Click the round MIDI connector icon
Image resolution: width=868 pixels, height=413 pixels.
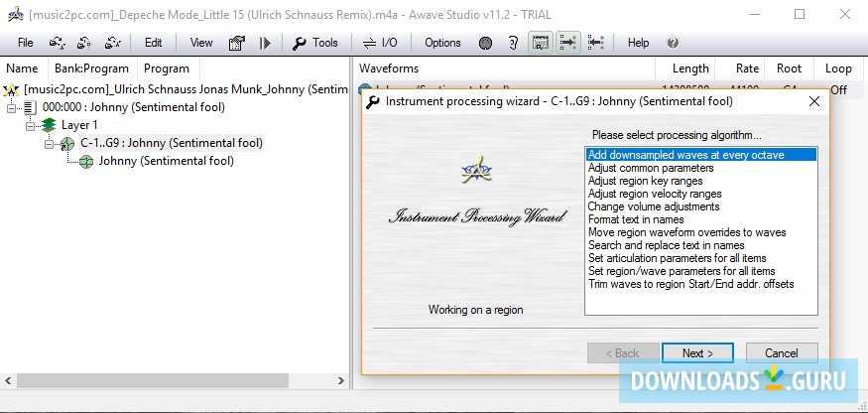(485, 44)
